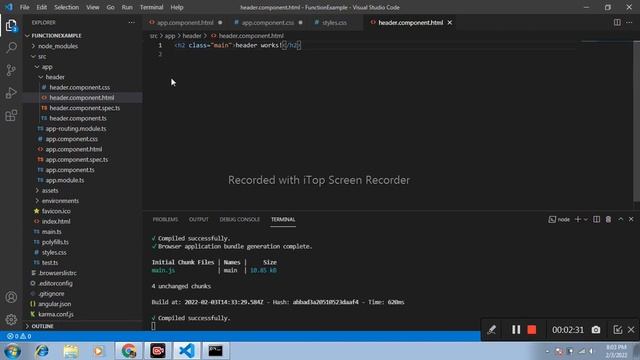Close the header.component.html tab

450,22
